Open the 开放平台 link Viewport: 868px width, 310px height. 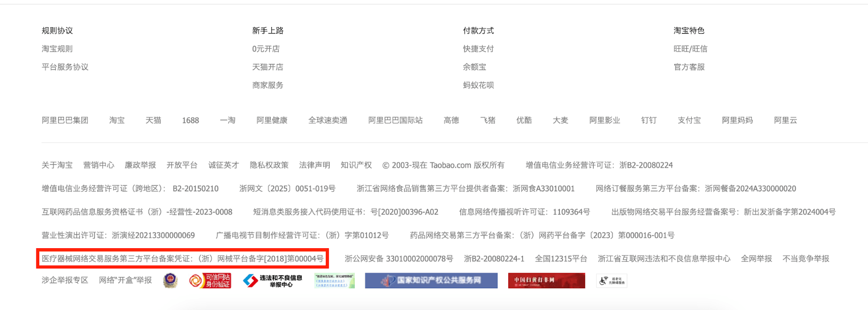pyautogui.click(x=182, y=165)
